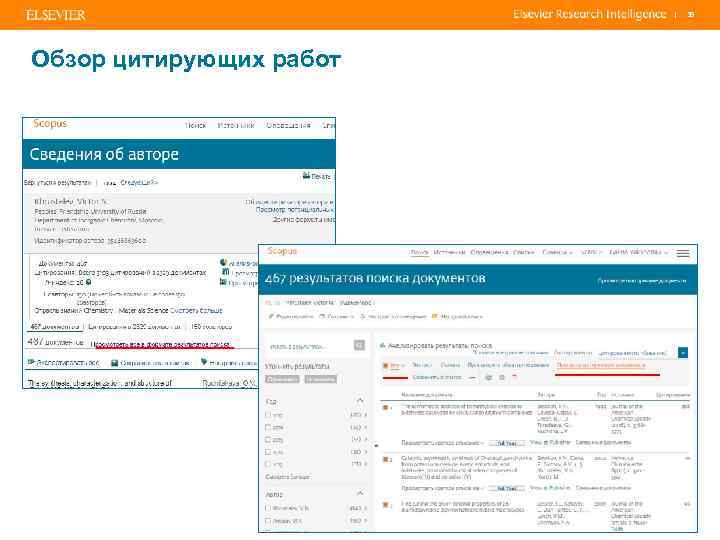Toggle the checkbox of result number 3

386,505
